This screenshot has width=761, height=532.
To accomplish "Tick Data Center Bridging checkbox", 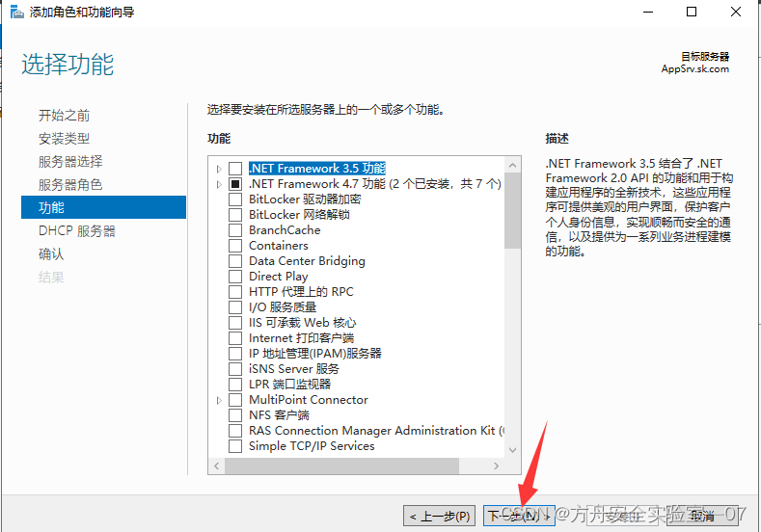I will pos(235,261).
